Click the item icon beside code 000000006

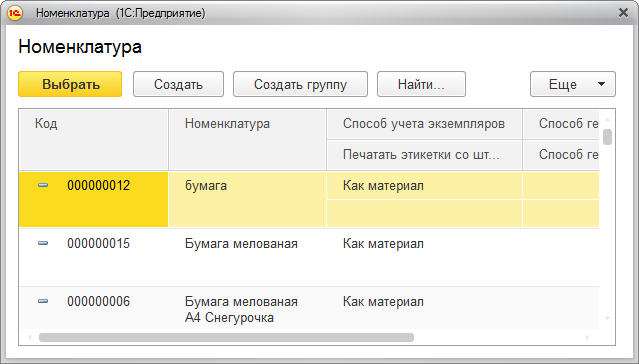tap(43, 301)
